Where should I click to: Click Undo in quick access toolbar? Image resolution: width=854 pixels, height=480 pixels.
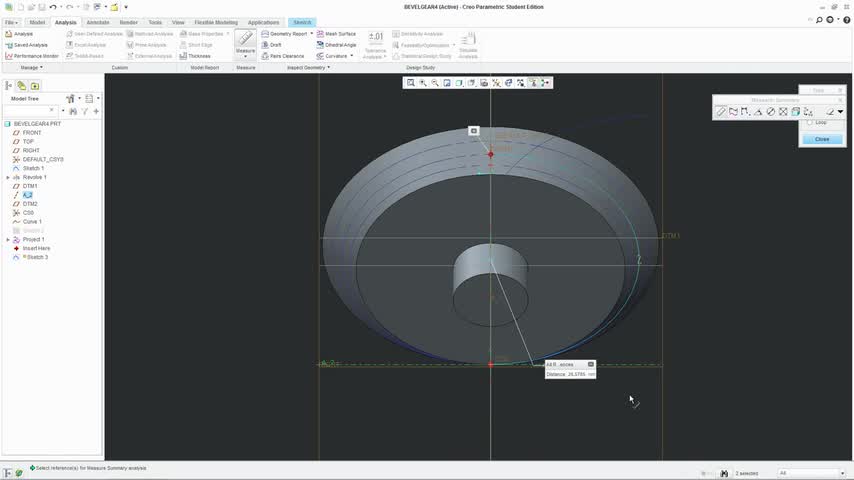pyautogui.click(x=53, y=7)
